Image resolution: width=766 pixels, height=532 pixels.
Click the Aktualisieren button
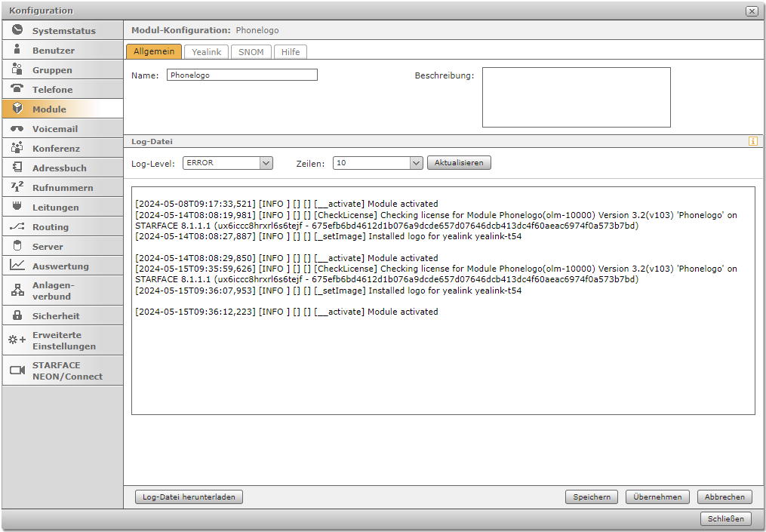click(x=459, y=163)
